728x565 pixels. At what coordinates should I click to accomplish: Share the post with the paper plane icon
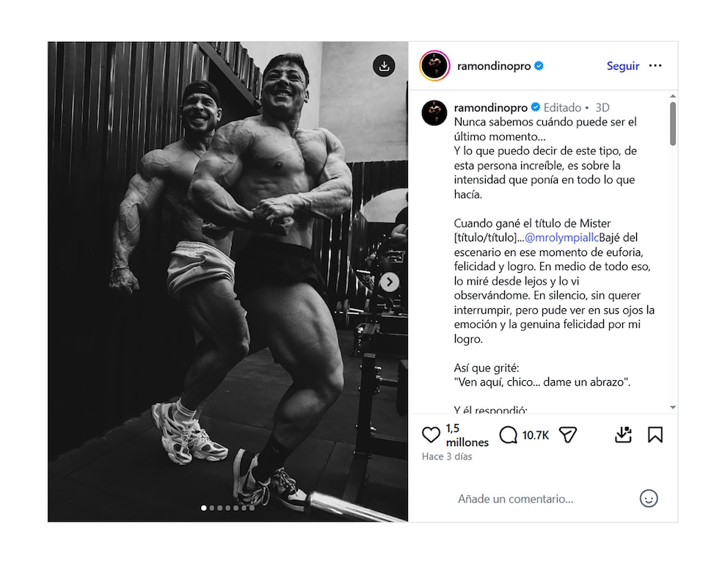pos(568,434)
